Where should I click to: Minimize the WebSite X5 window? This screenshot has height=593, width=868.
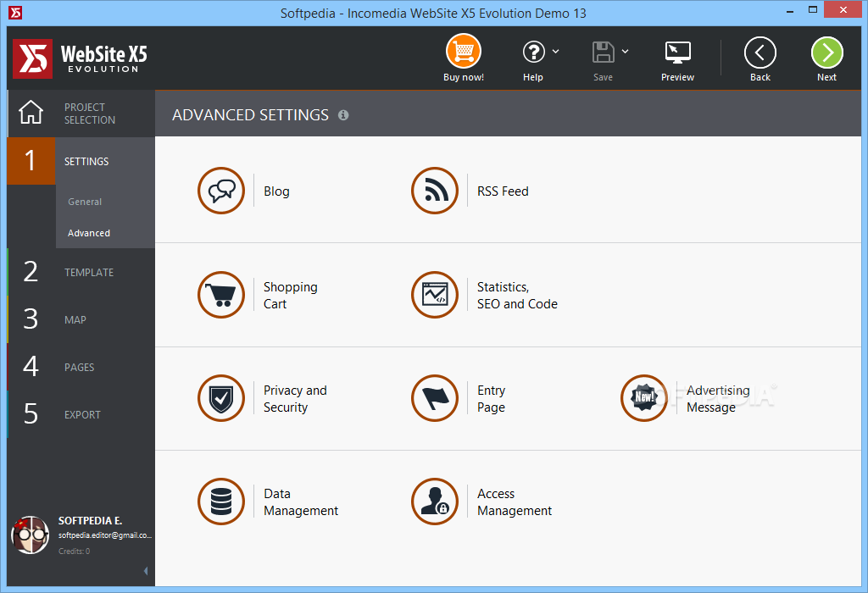[790, 10]
